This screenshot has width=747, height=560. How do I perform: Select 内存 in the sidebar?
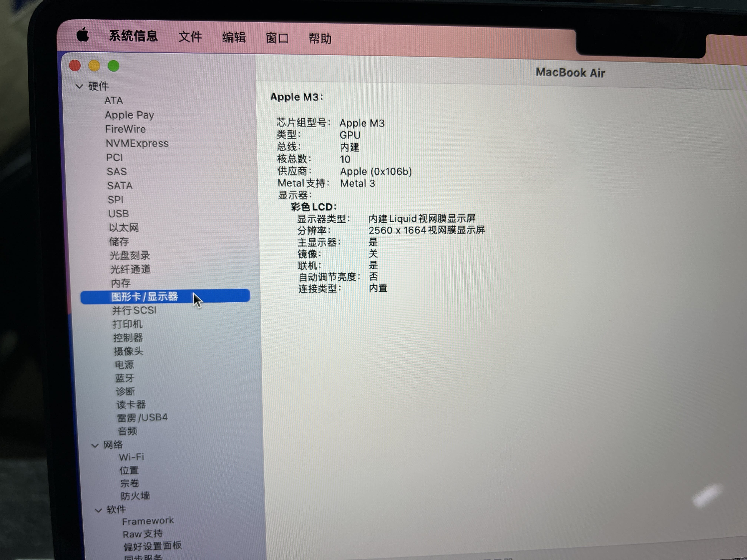[121, 283]
